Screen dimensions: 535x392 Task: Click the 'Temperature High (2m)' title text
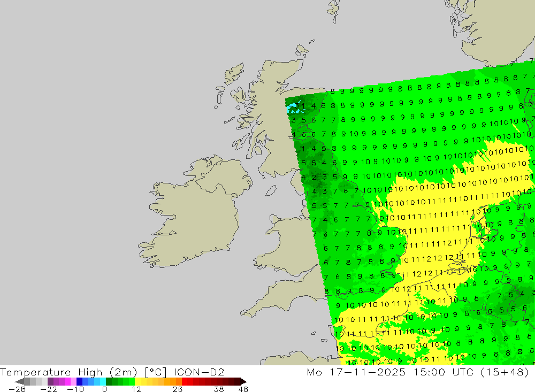(x=68, y=372)
